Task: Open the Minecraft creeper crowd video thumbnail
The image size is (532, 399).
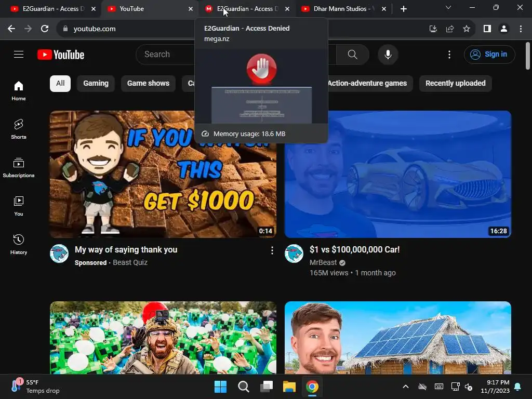Action: 163,338
